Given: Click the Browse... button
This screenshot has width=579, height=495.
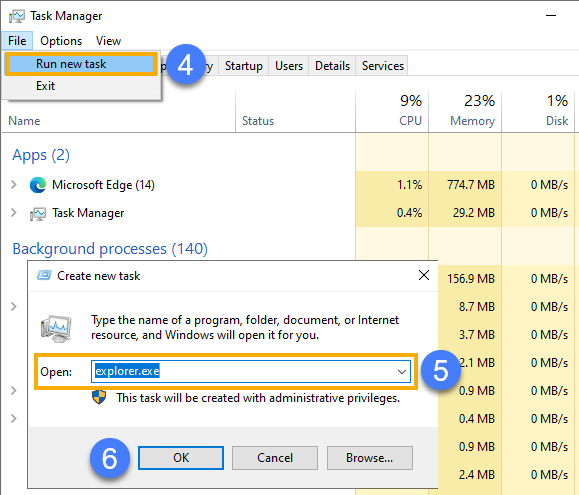Looking at the screenshot, I should point(370,458).
